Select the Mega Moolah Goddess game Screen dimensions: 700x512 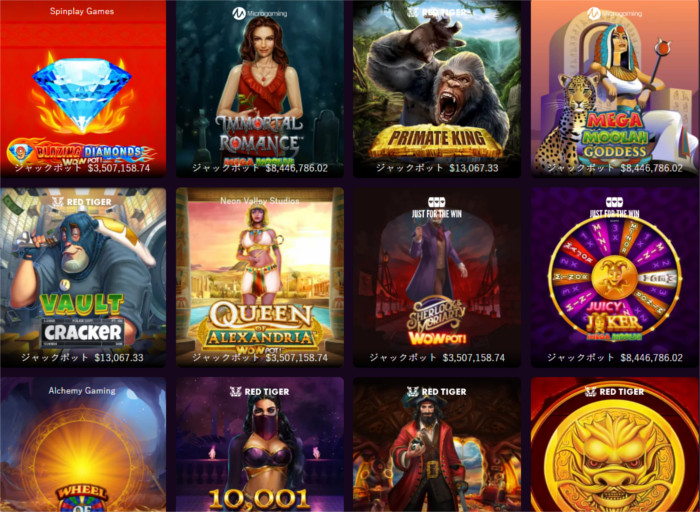[x=615, y=88]
